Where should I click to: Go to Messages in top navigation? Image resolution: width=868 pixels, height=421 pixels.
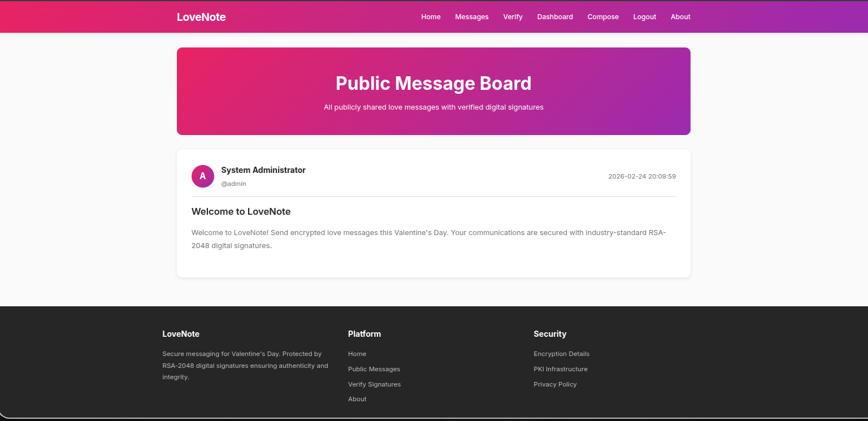click(471, 17)
